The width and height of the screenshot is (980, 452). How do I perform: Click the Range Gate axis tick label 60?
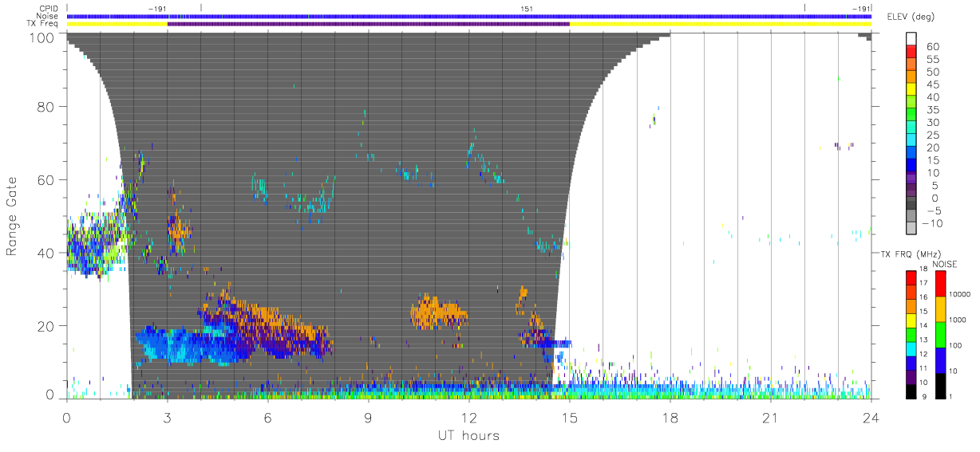[46, 180]
